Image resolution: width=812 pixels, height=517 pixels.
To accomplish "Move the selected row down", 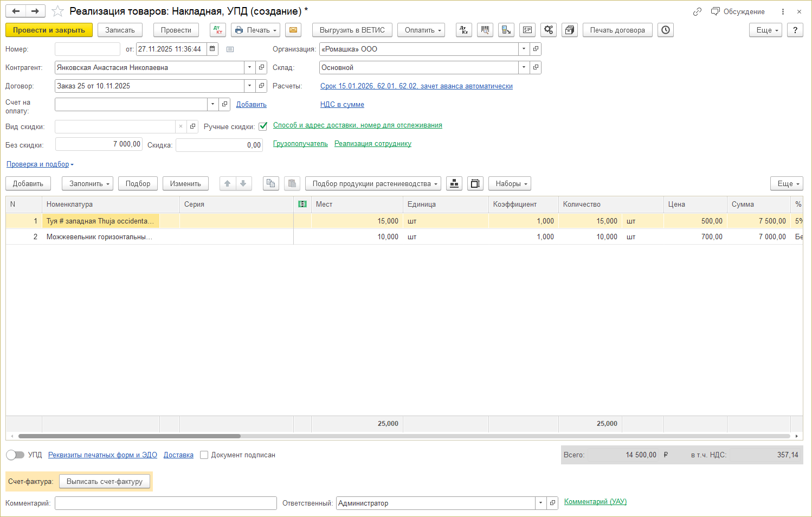I will (x=243, y=184).
